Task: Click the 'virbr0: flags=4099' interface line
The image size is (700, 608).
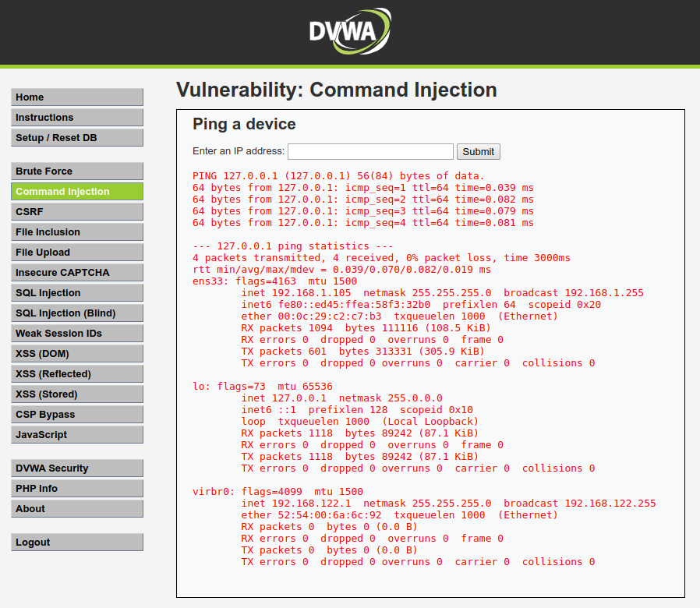Action: coord(278,492)
